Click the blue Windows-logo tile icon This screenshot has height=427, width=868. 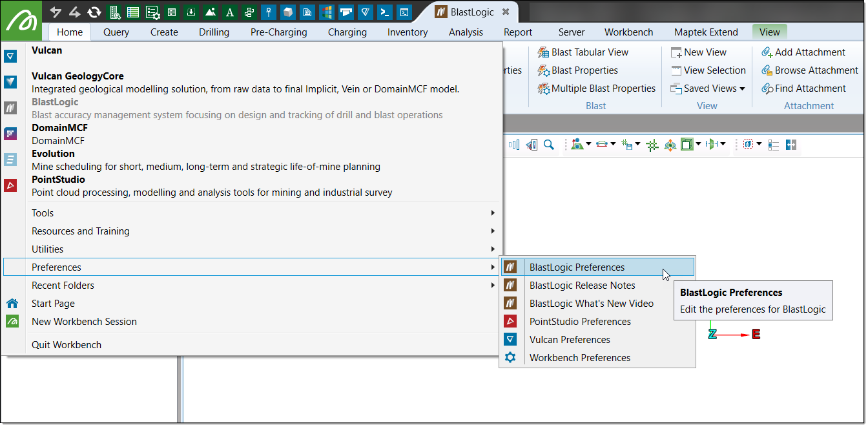pyautogui.click(x=326, y=12)
